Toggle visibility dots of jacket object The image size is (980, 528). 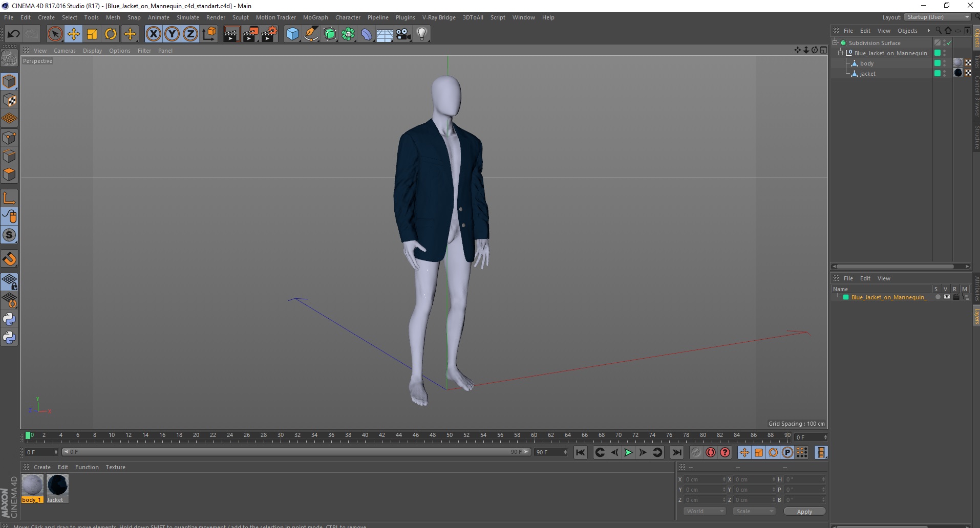pos(944,74)
